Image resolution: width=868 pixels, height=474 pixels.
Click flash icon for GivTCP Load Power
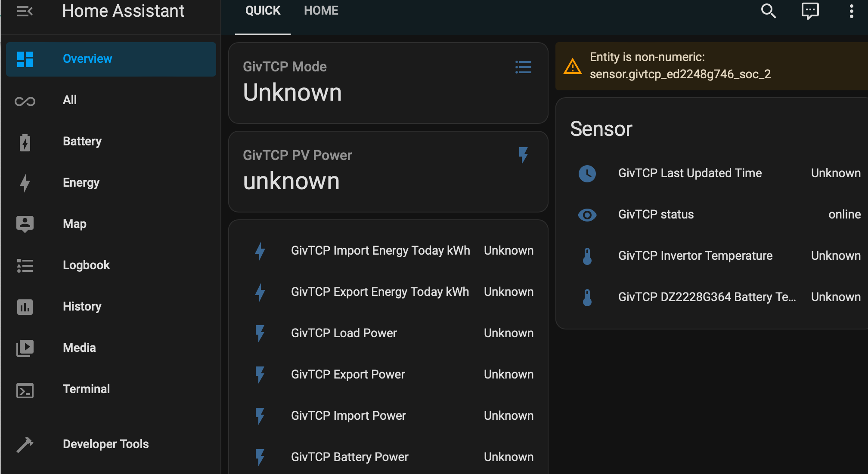260,333
